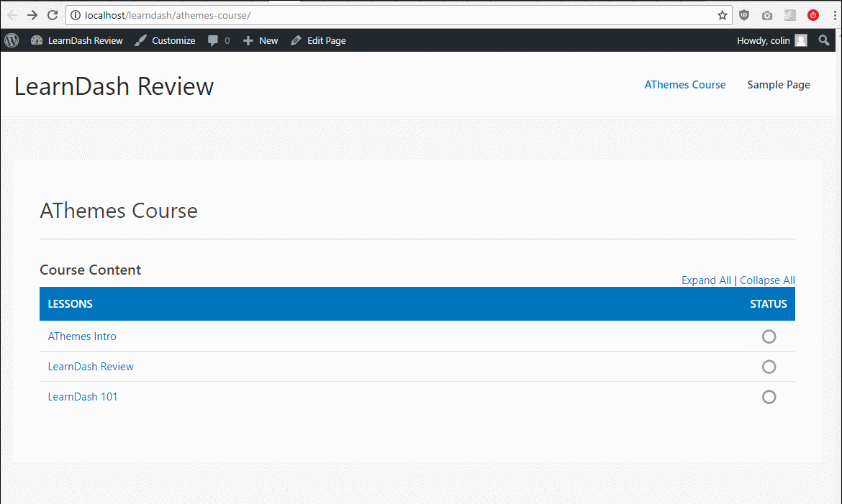Click the browser back arrow
842x504 pixels.
12,15
